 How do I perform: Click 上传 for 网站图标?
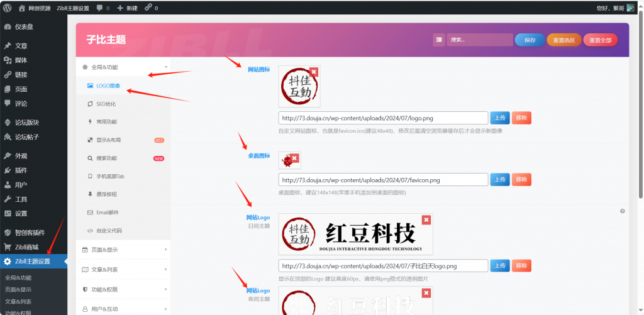(500, 118)
